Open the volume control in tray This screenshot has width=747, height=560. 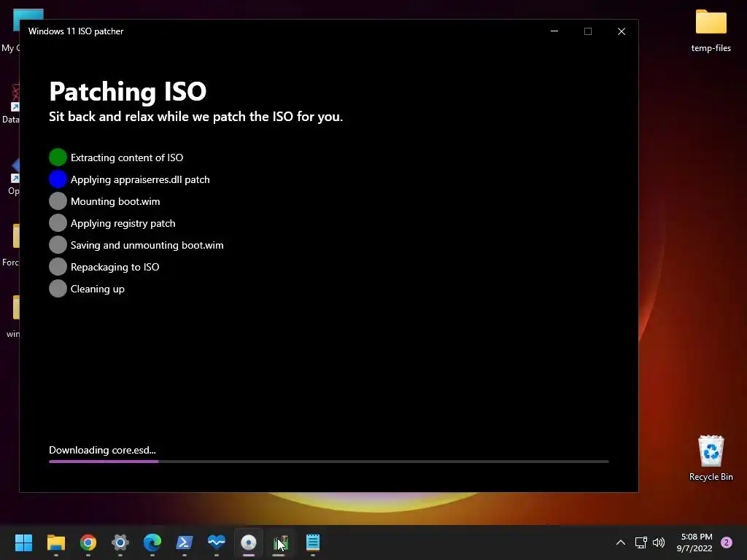[659, 542]
